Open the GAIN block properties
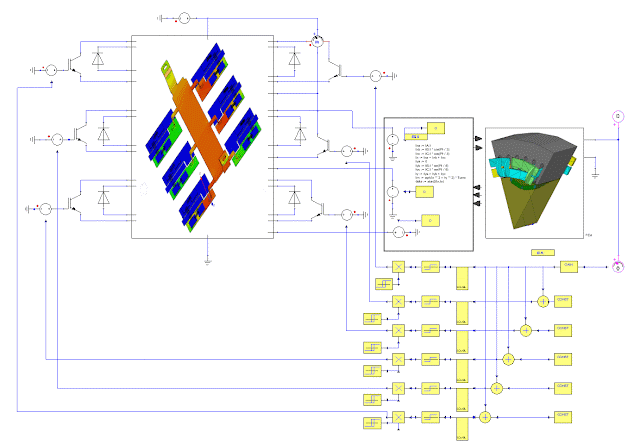Image resolution: width=640 pixels, height=445 pixels. click(569, 267)
